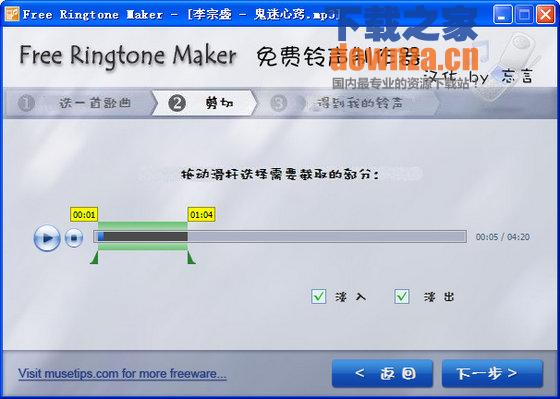This screenshot has height=399, width=560.
Task: Click the 返回 back button
Action: pyautogui.click(x=382, y=374)
